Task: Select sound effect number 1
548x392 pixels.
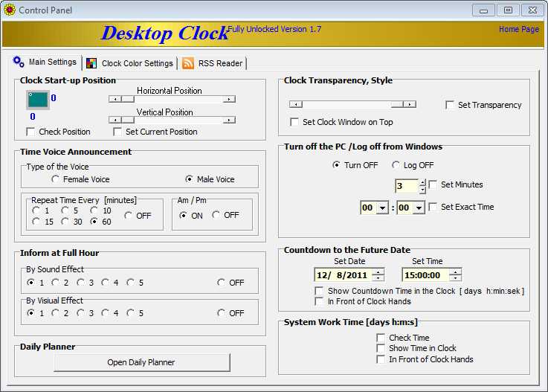Action: click(30, 282)
